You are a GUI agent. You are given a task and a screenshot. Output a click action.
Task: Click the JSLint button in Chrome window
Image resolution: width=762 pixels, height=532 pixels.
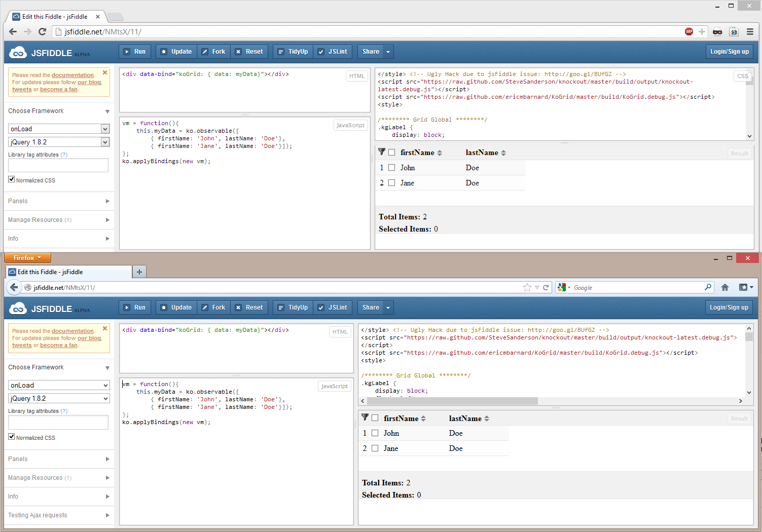click(x=333, y=52)
